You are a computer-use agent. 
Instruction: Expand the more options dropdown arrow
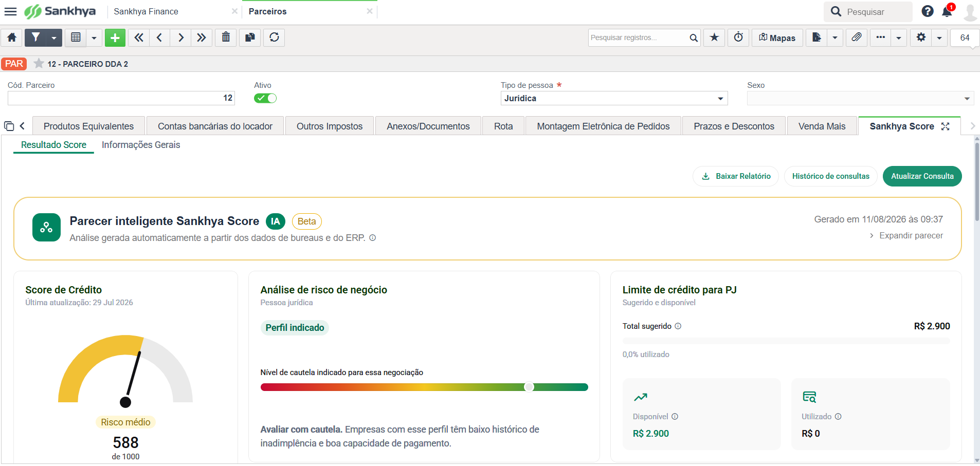coord(899,38)
